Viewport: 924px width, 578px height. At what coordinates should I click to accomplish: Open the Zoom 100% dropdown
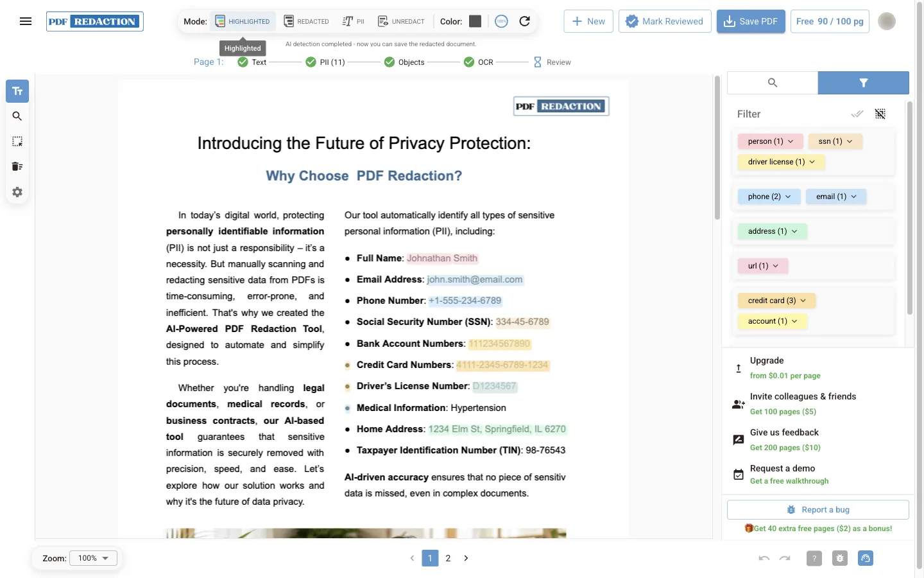[94, 558]
